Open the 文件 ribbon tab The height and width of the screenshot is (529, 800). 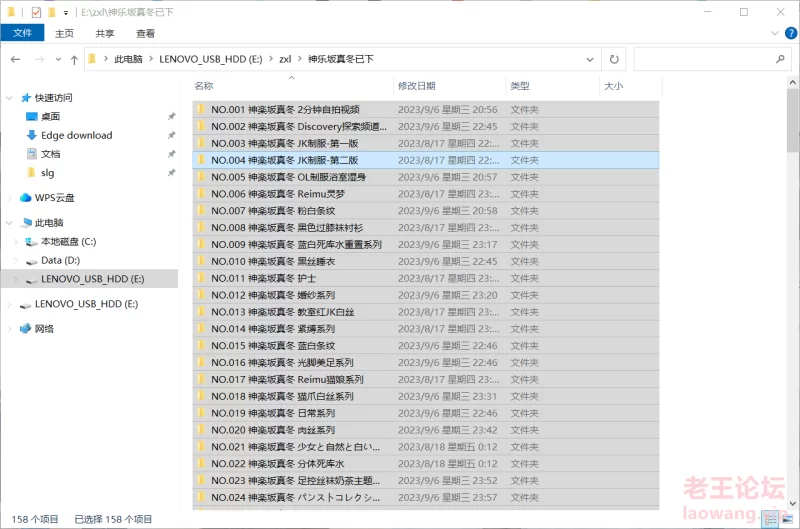(22, 33)
